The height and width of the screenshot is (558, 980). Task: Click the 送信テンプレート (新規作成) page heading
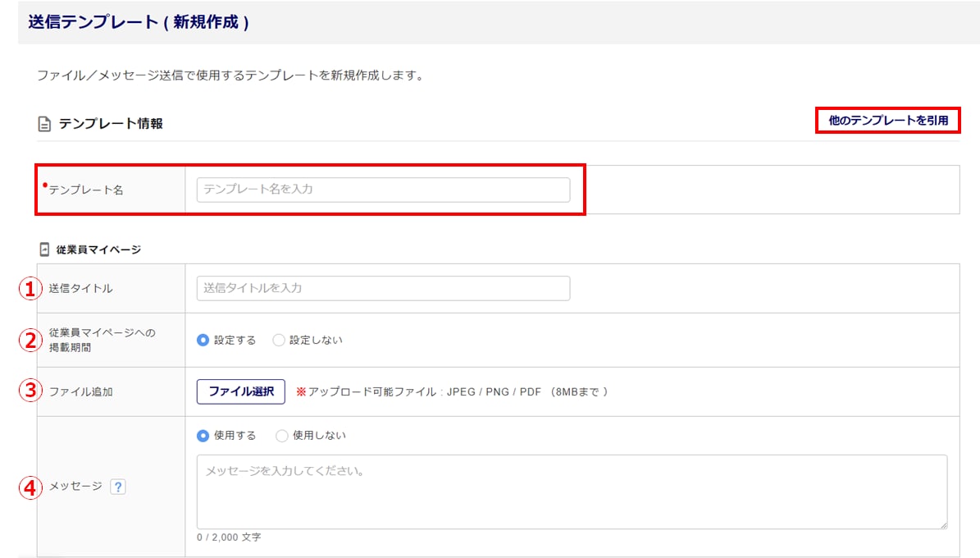point(139,22)
